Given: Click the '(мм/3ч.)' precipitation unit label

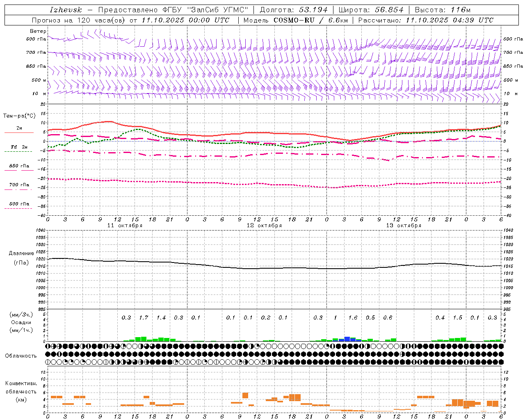Looking at the screenshot, I should (21, 315).
